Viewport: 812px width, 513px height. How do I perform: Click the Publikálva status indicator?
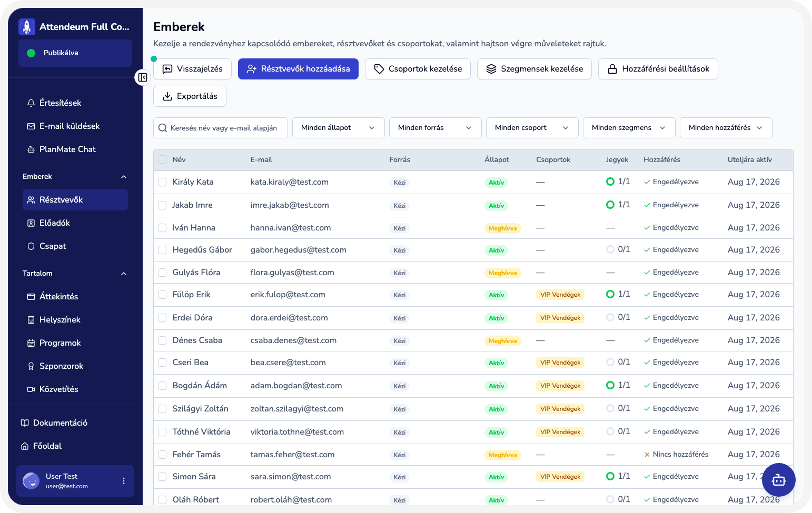(x=75, y=53)
